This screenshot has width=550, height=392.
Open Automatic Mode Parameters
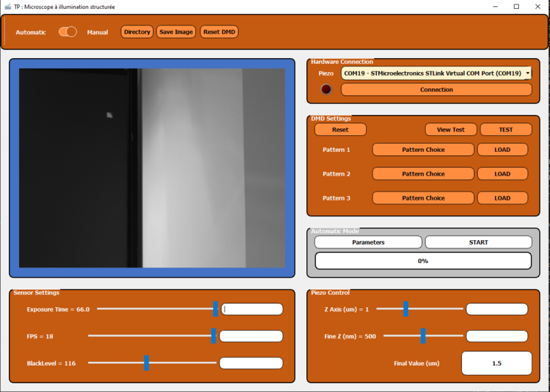point(368,242)
